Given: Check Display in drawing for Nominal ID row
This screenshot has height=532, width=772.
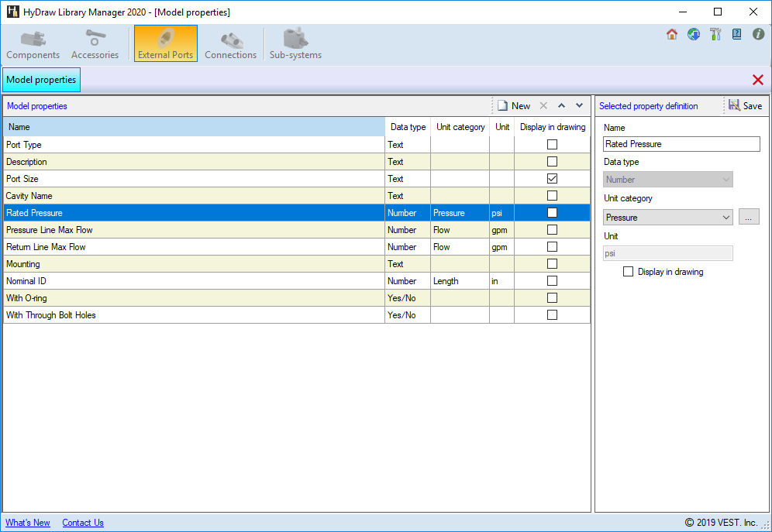Looking at the screenshot, I should point(552,281).
